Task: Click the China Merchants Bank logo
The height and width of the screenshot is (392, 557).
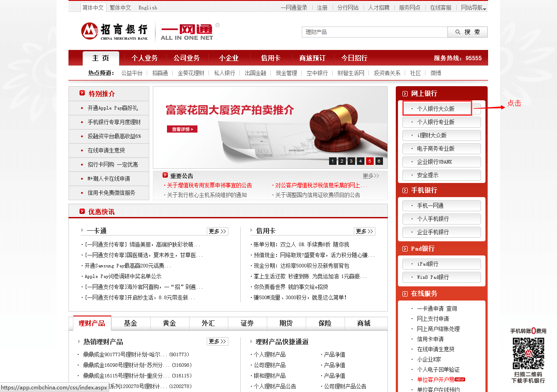Action: 114,31
